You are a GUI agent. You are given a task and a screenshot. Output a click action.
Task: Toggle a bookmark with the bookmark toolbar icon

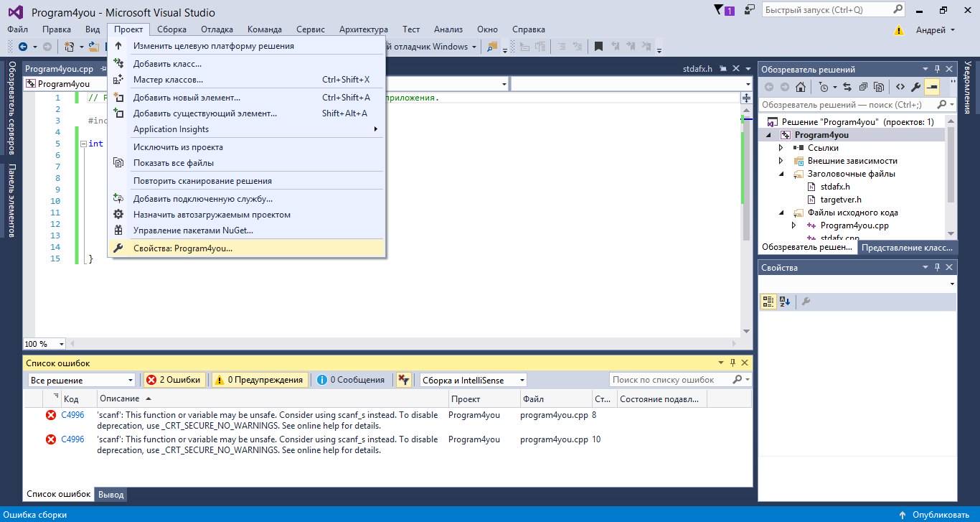(598, 47)
